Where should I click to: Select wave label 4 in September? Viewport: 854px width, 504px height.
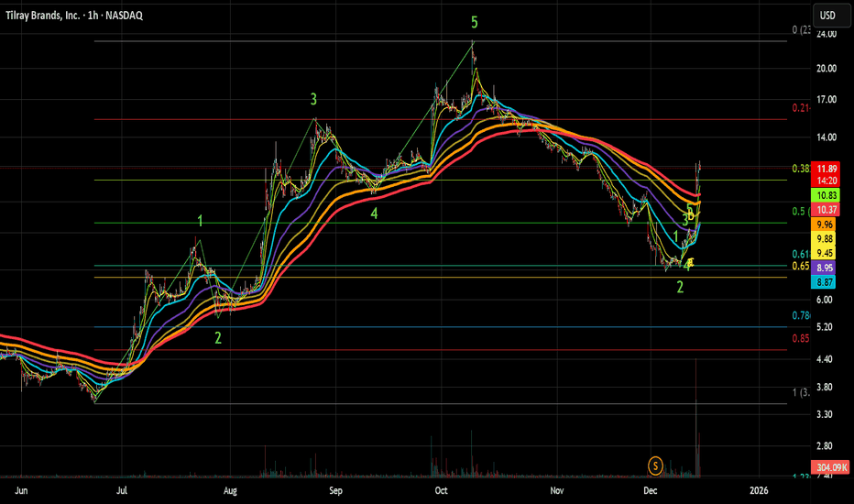click(374, 214)
